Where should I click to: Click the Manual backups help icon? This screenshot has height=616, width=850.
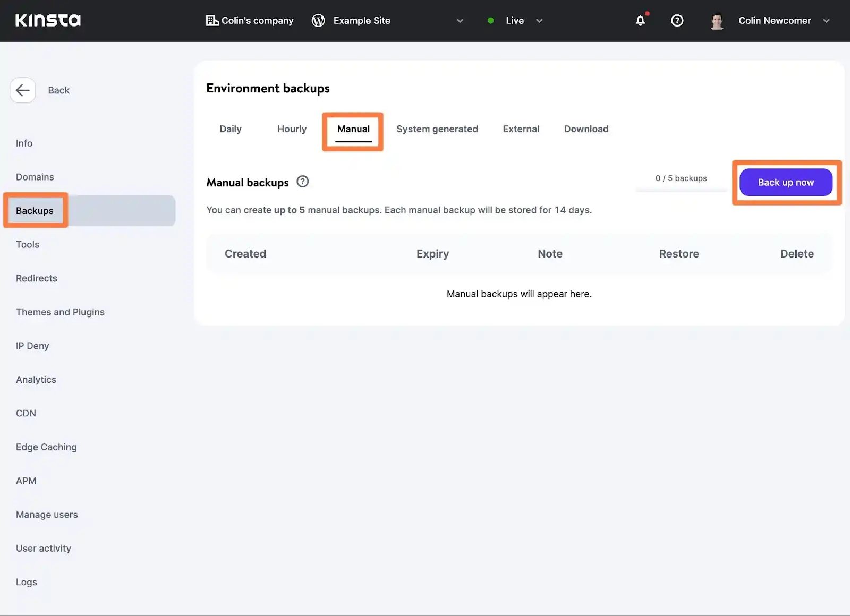(x=302, y=182)
